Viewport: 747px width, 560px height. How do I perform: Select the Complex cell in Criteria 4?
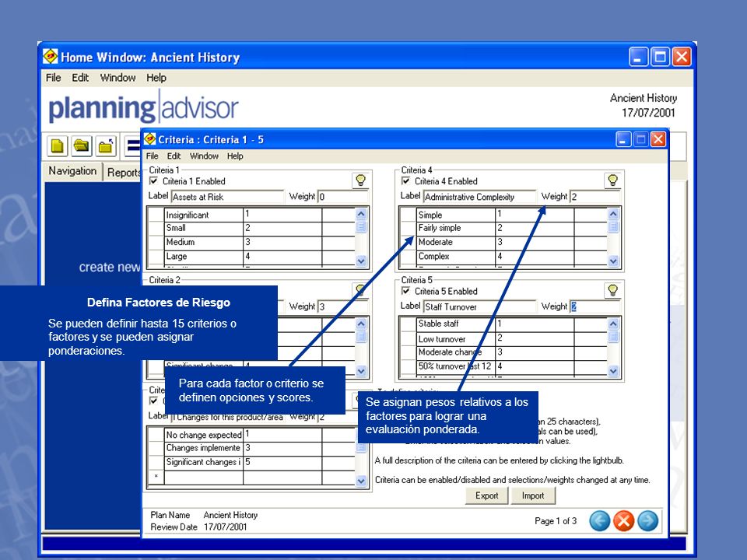click(x=456, y=257)
